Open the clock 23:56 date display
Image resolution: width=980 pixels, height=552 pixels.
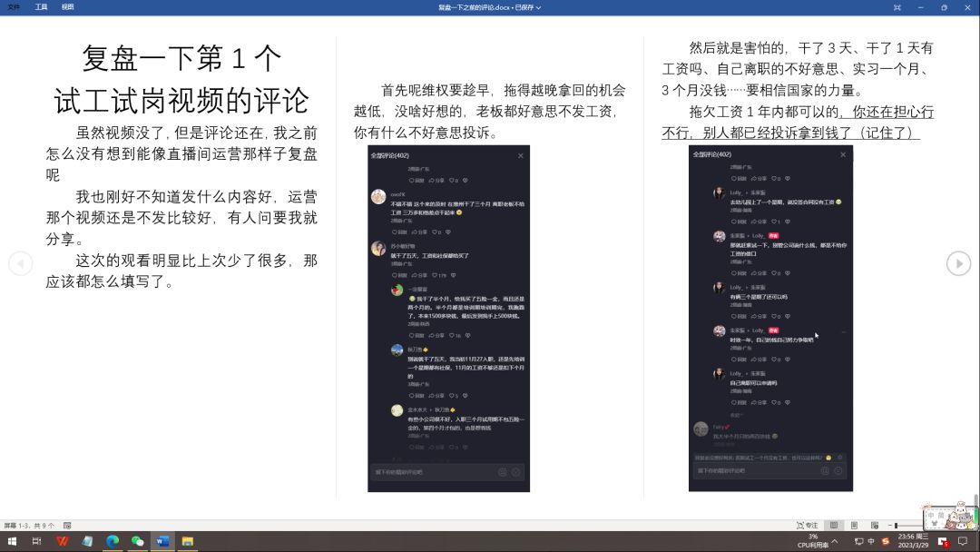(x=913, y=541)
